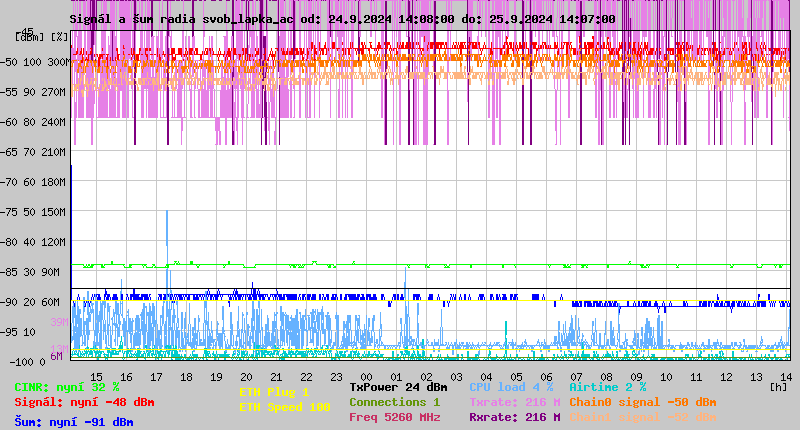Click hour label '00' on time axis
Screen dimensions: 800x430
point(366,377)
